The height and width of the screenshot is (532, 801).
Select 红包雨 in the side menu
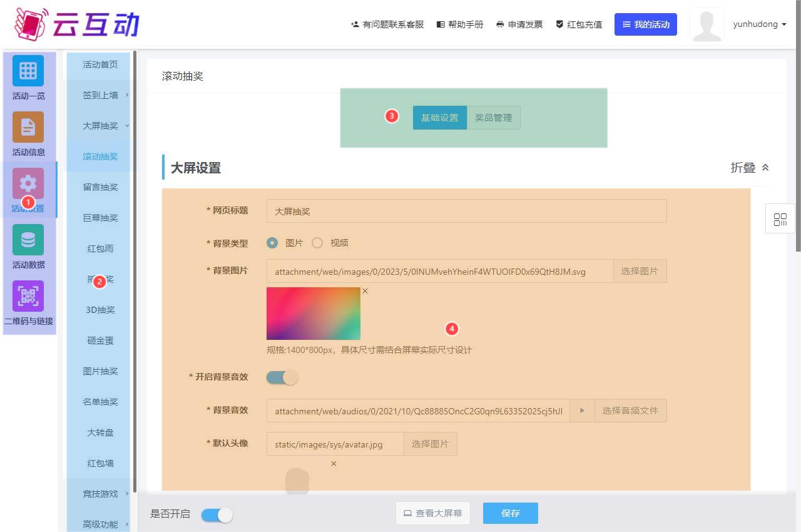point(101,248)
